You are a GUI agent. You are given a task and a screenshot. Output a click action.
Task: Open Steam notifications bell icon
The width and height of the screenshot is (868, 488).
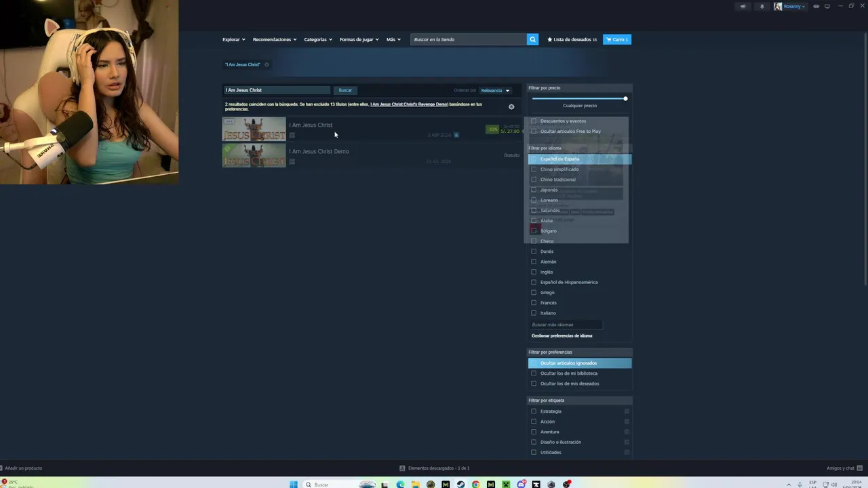[762, 6]
